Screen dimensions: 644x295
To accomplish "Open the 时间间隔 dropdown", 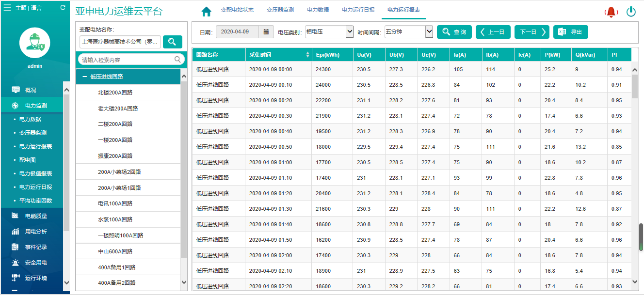I will (x=408, y=32).
